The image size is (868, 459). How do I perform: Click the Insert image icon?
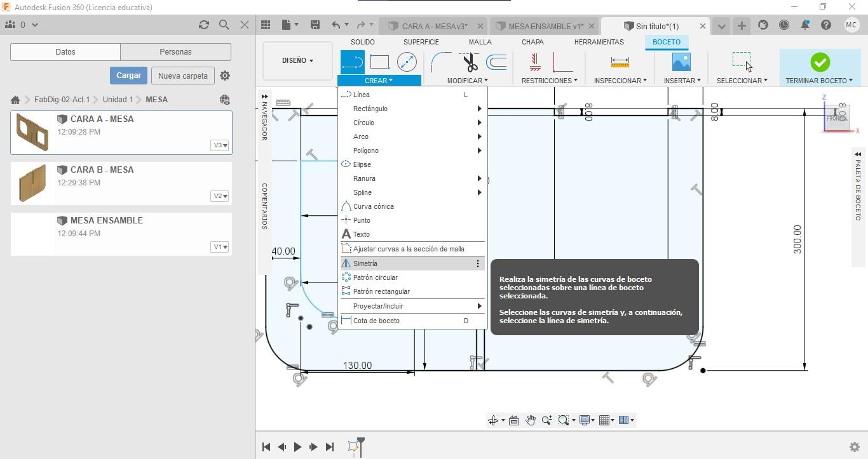(x=681, y=62)
